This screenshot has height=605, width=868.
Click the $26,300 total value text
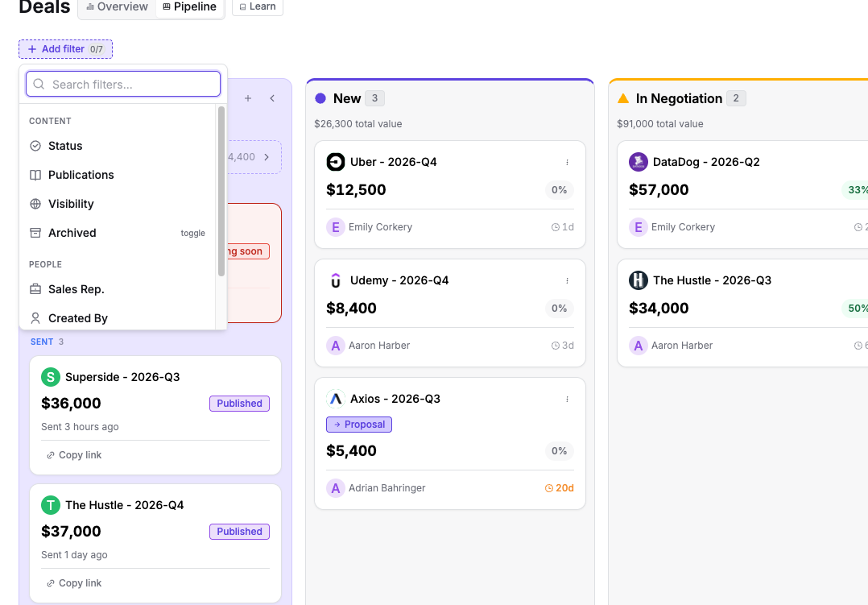pyautogui.click(x=358, y=124)
